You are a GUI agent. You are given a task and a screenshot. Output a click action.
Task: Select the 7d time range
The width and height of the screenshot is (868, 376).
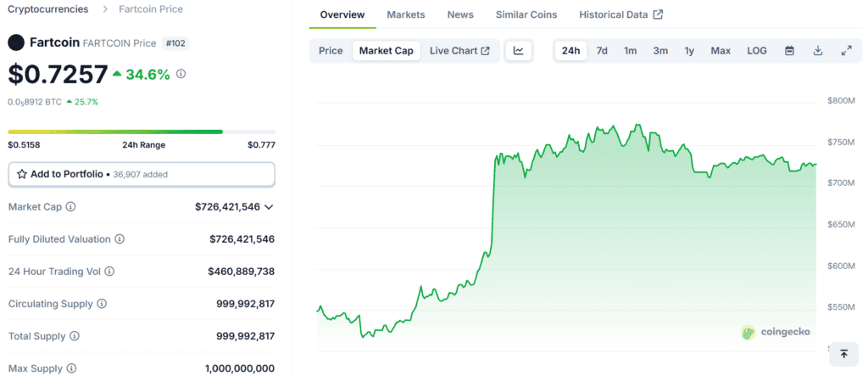pos(602,51)
